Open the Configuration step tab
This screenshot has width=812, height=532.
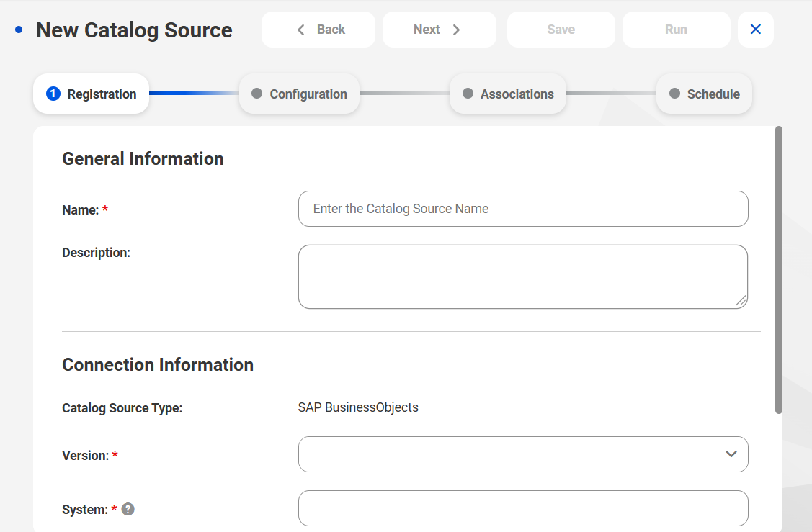click(299, 94)
